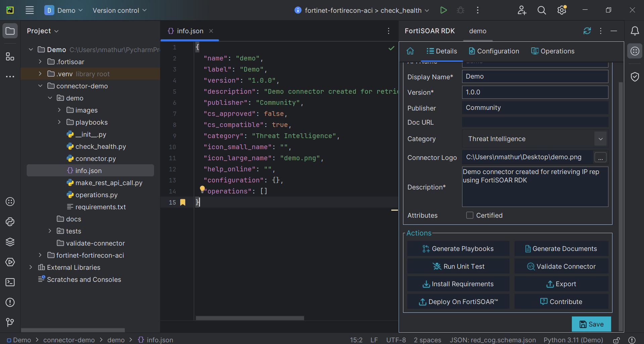Screen dimensions: 644x344
Task: Click the Run green play icon
Action: 443,10
